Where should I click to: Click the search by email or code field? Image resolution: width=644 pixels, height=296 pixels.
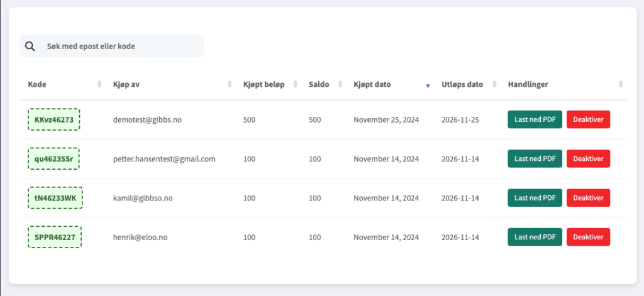[119, 47]
